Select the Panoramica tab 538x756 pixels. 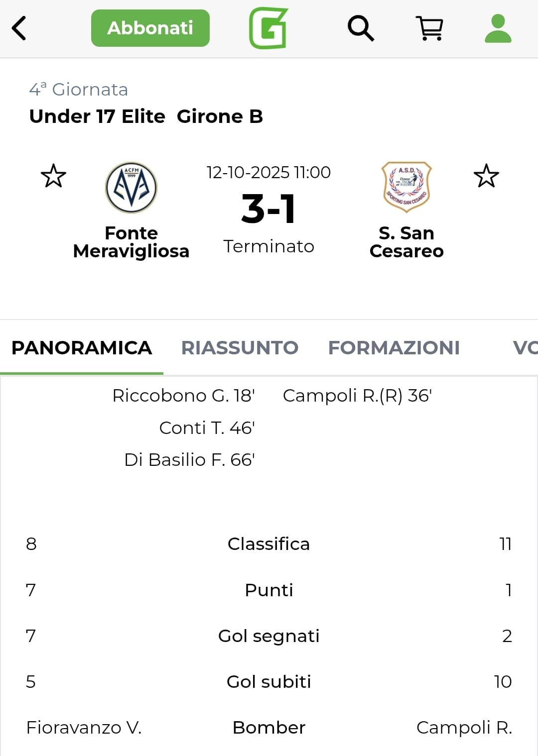82,348
